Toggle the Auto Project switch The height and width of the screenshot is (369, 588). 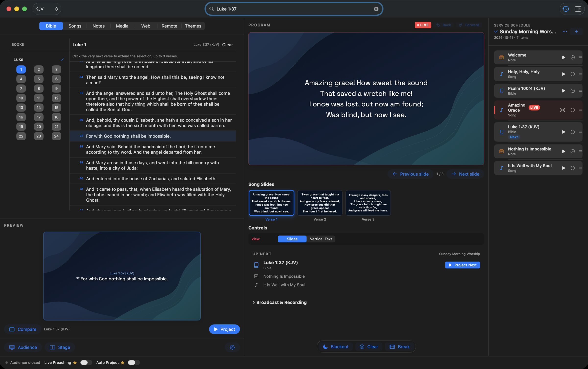[x=133, y=362]
